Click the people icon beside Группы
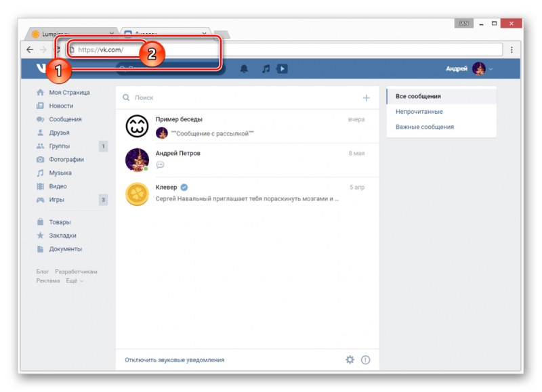The image size is (542, 392). 41,146
